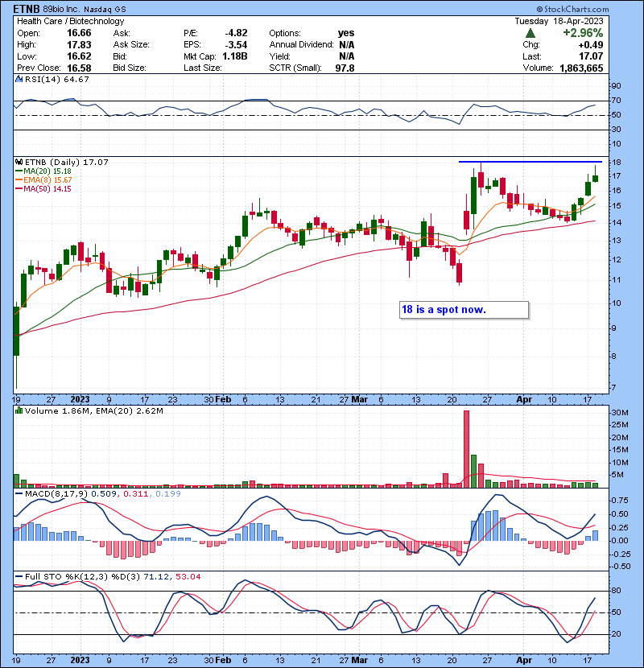Click the Feb label on date axis
Screen dimensions: 644x668
(223, 398)
